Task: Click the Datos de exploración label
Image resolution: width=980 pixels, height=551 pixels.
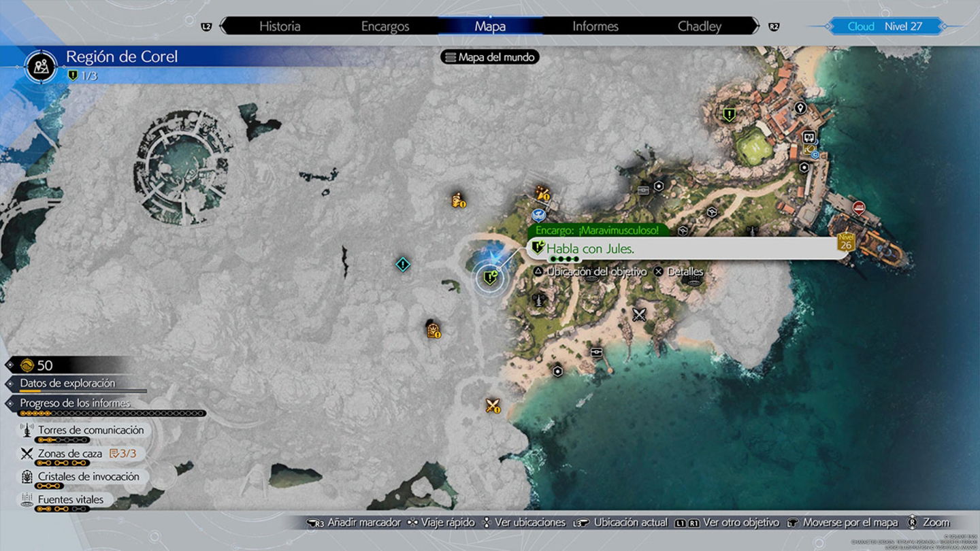Action: (68, 383)
